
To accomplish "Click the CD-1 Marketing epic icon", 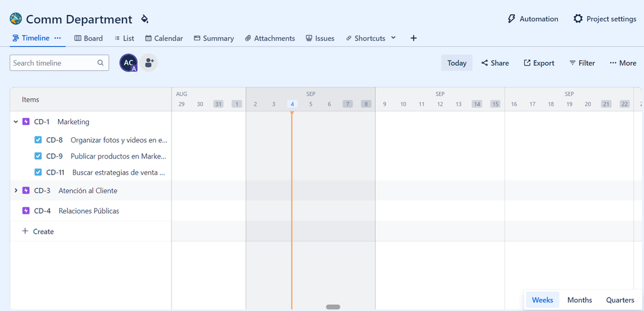I will 26,122.
